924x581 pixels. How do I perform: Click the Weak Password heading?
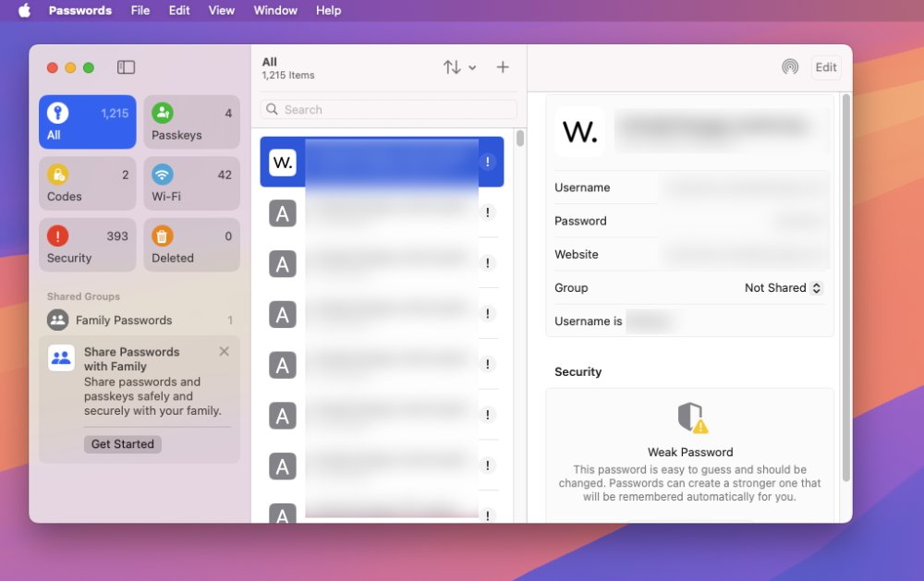pos(690,452)
